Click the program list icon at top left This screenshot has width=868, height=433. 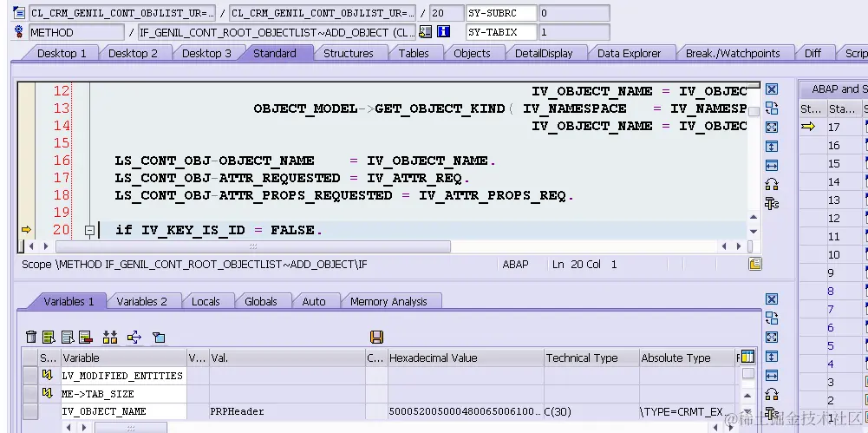pyautogui.click(x=19, y=12)
